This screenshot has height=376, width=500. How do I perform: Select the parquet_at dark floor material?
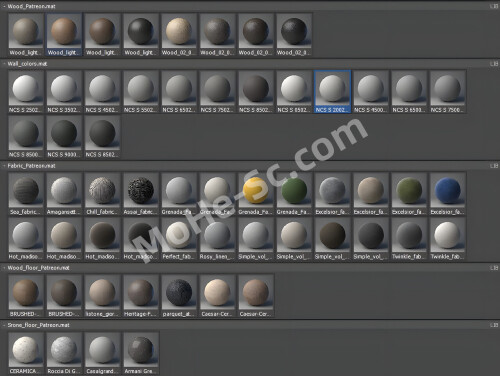click(179, 296)
